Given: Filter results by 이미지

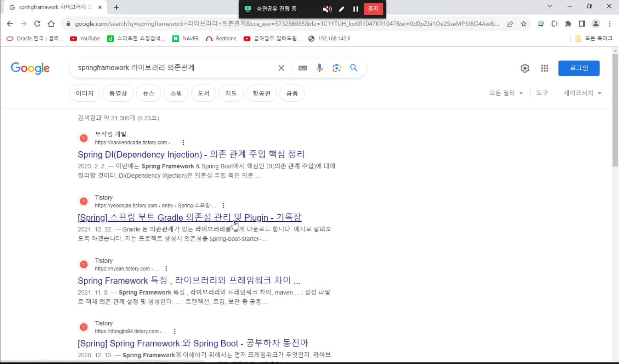Looking at the screenshot, I should click(x=85, y=93).
